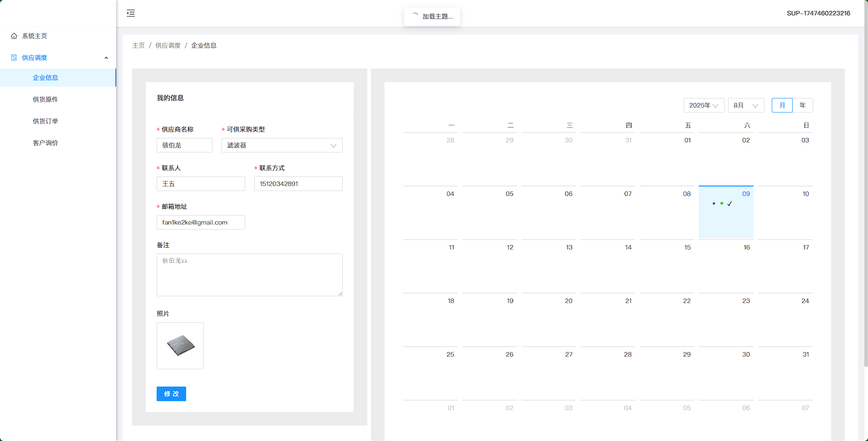Switch calendar to 月 month view
The width and height of the screenshot is (868, 441).
tap(782, 105)
